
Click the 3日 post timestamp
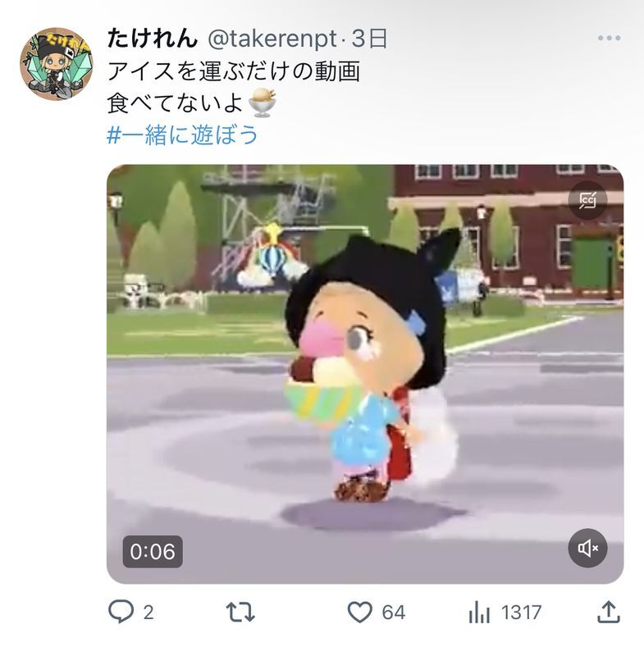pyautogui.click(x=369, y=39)
